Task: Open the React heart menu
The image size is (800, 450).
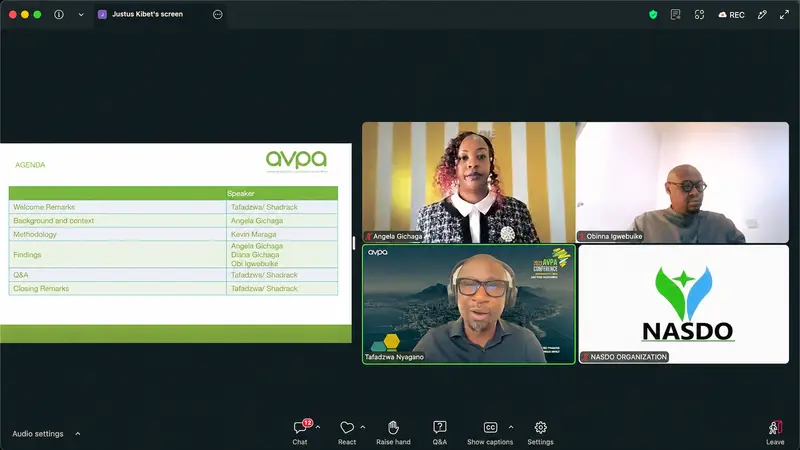Action: (347, 433)
